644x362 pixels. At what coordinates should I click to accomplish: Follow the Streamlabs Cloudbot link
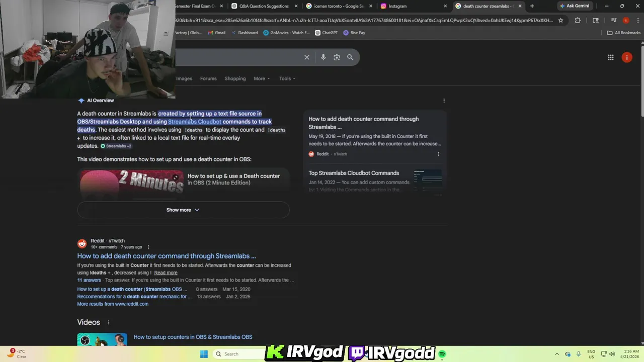pos(195,122)
